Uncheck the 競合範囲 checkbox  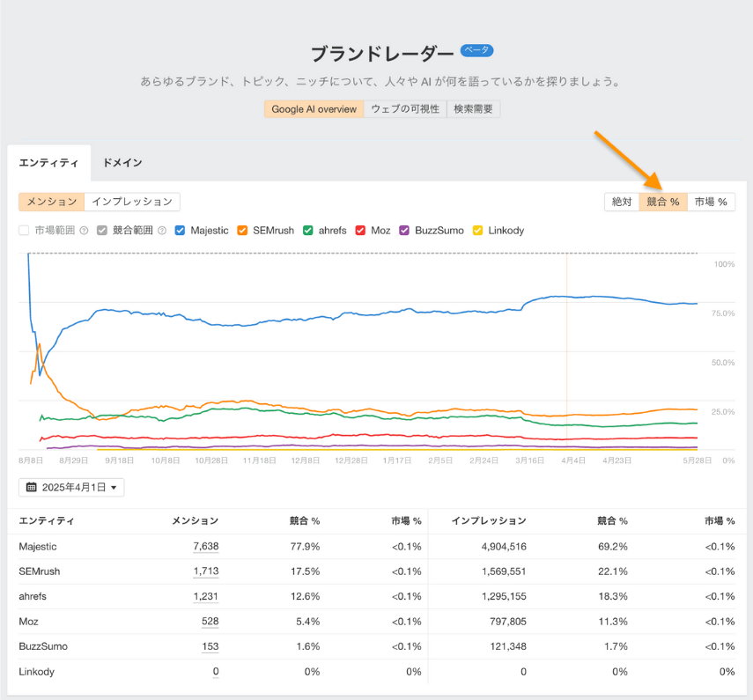[103, 231]
